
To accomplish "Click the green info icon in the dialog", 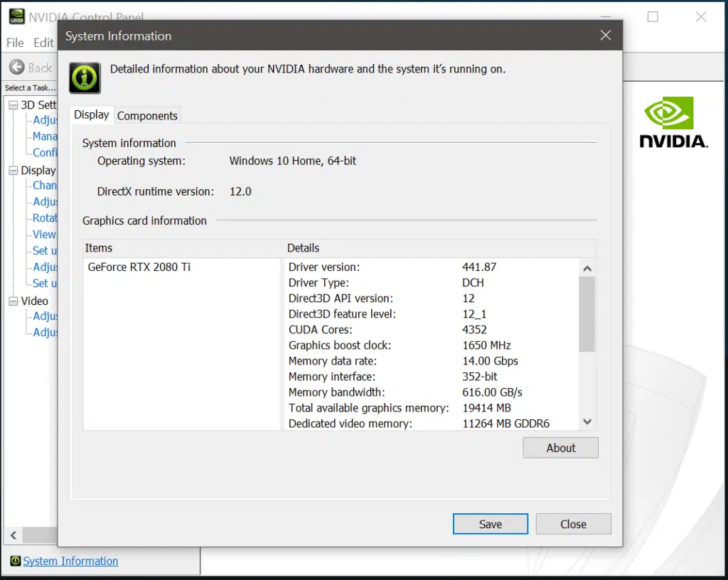I will tap(84, 78).
